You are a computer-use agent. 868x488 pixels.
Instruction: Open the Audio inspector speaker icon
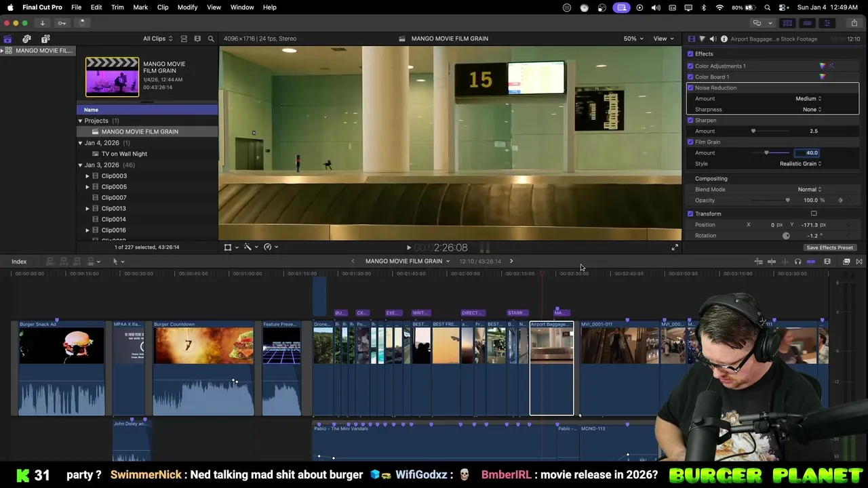tap(713, 39)
